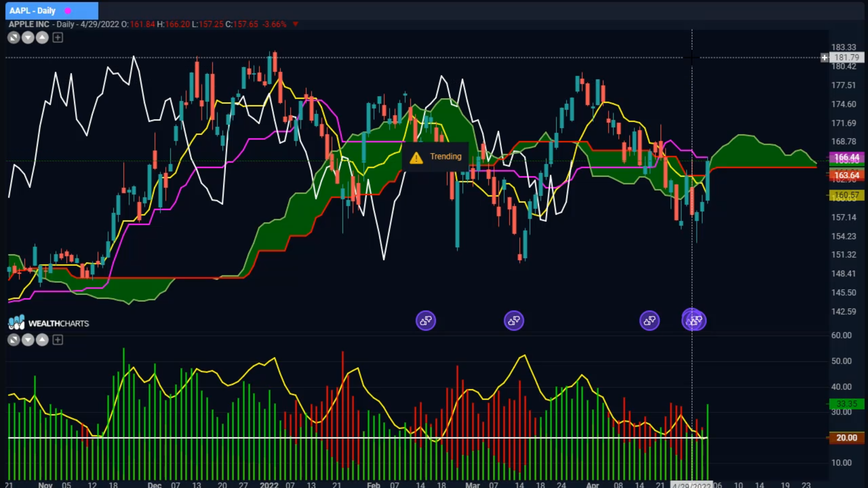This screenshot has width=868, height=488.
Task: Maximize the price chart pane
Action: pyautogui.click(x=14, y=38)
